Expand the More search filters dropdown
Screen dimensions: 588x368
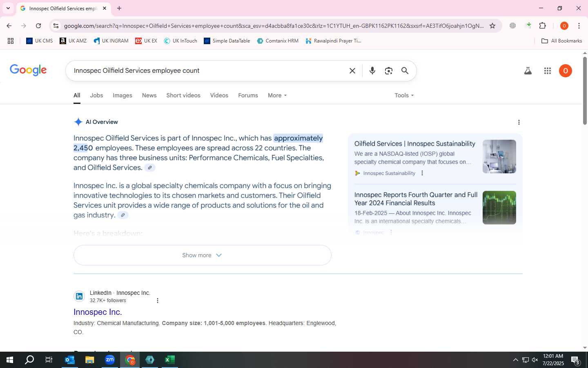[277, 95]
